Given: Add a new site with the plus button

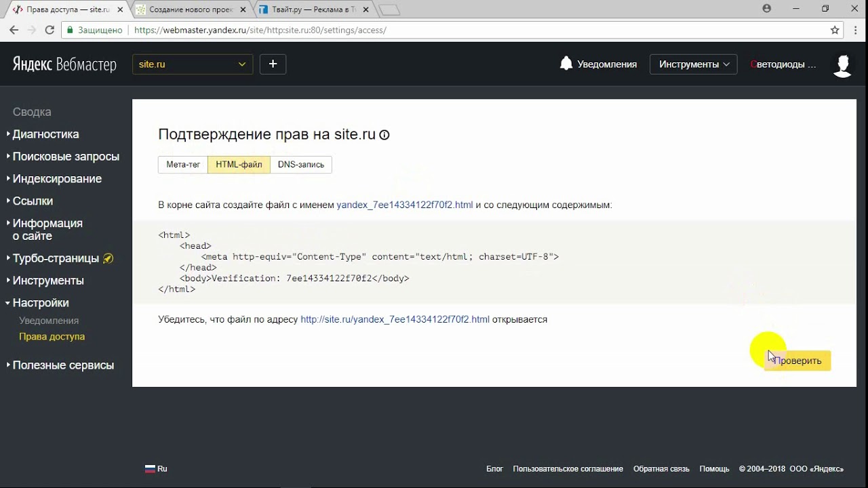Looking at the screenshot, I should pyautogui.click(x=273, y=64).
